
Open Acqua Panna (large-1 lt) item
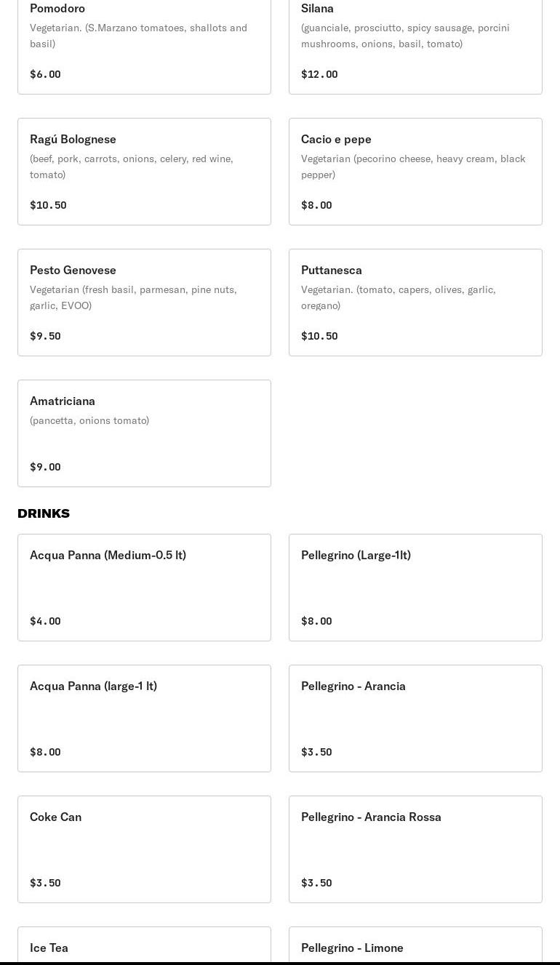144,718
